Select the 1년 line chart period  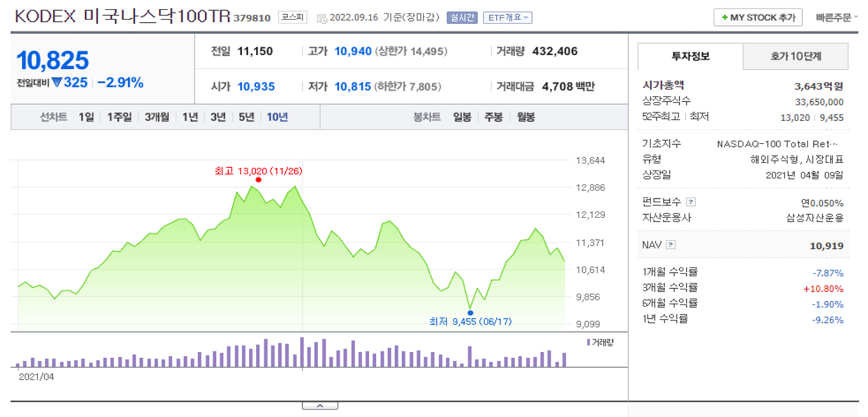click(190, 117)
